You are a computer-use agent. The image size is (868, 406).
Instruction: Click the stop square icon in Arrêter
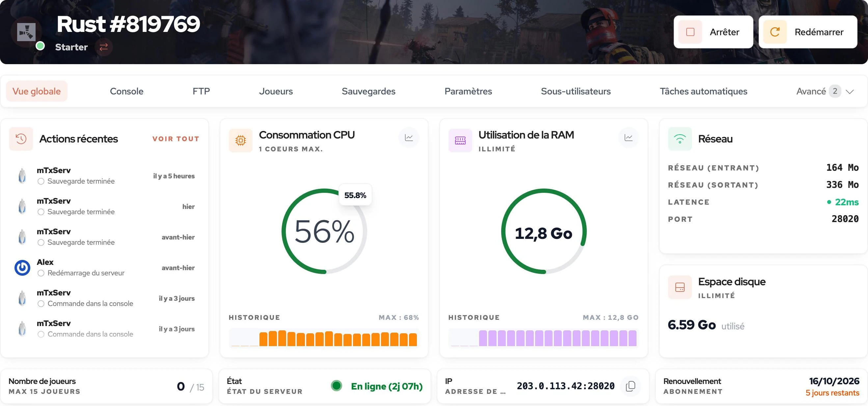(x=690, y=32)
